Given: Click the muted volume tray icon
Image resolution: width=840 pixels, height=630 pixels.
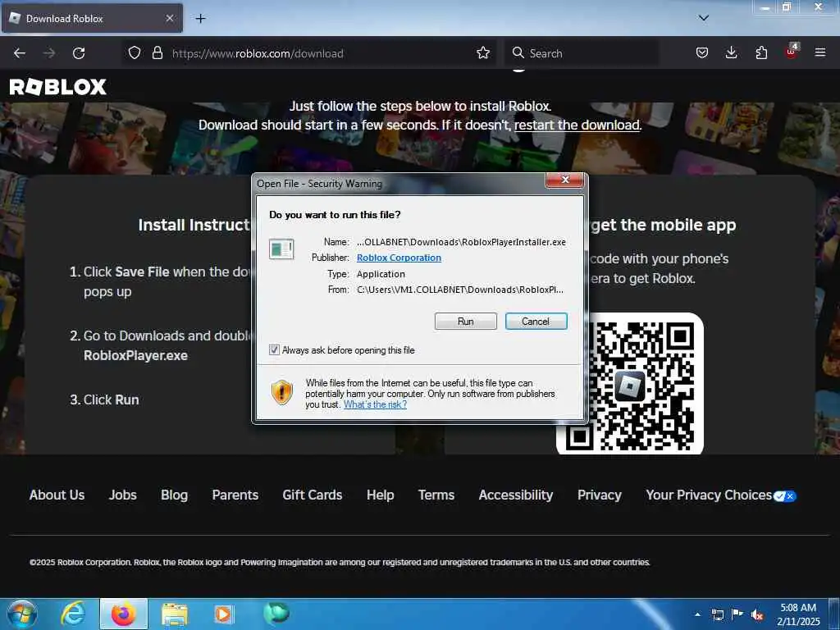Looking at the screenshot, I should pyautogui.click(x=757, y=615).
